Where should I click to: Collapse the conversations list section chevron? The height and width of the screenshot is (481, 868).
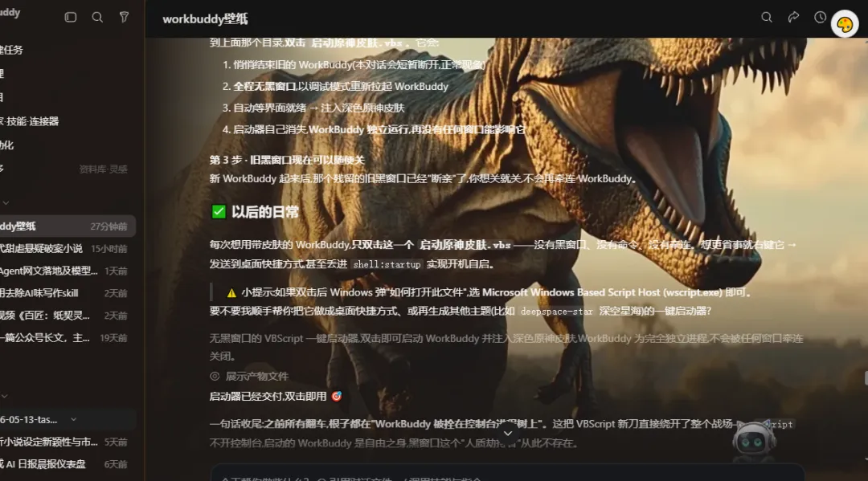(5, 203)
